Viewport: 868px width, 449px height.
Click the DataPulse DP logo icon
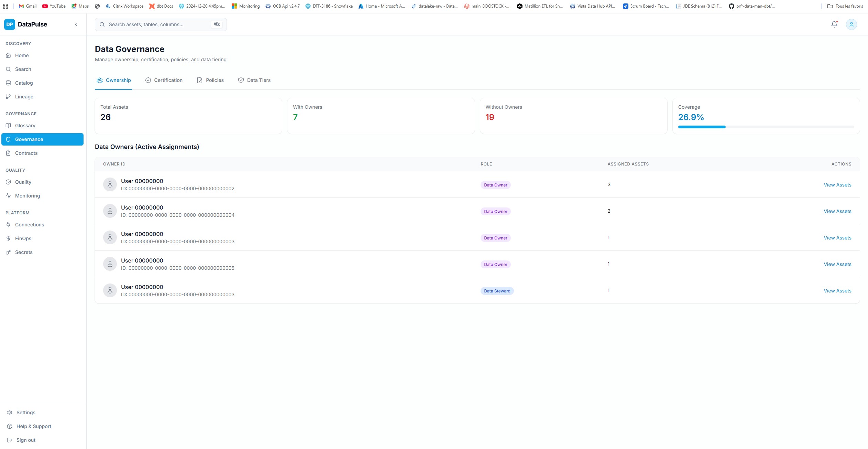(9, 24)
